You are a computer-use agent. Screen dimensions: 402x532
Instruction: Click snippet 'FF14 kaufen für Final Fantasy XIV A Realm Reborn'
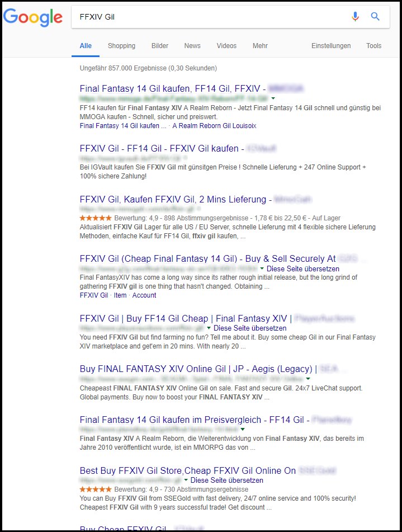coord(230,112)
